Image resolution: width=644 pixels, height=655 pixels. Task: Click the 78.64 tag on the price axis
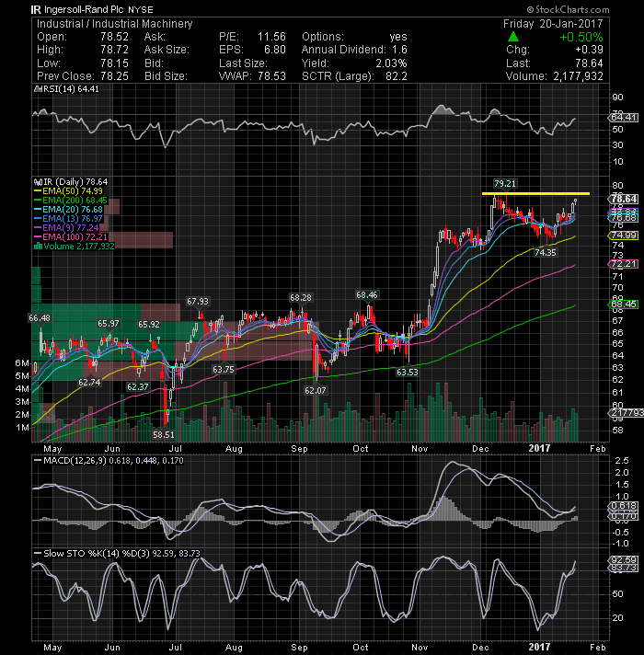pyautogui.click(x=625, y=199)
